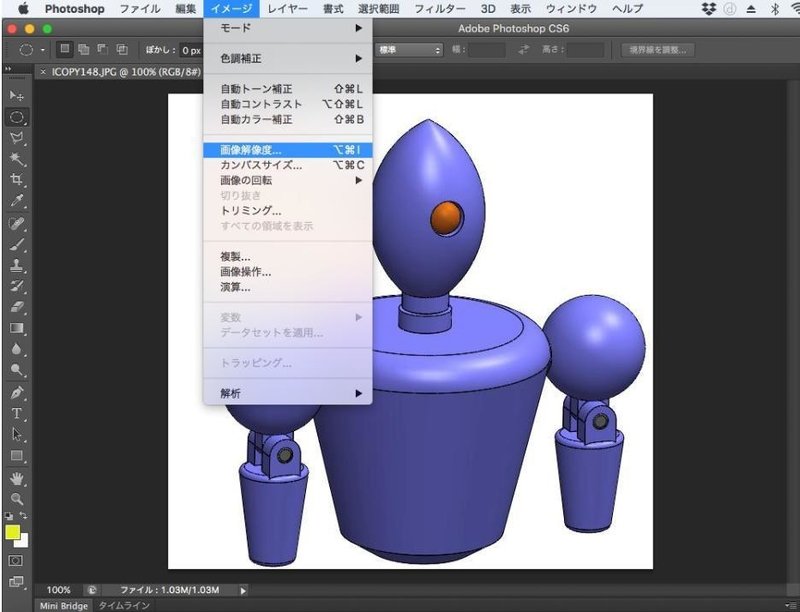This screenshot has width=800, height=612.
Task: Open the selection Style dropdown
Action: tap(410, 50)
